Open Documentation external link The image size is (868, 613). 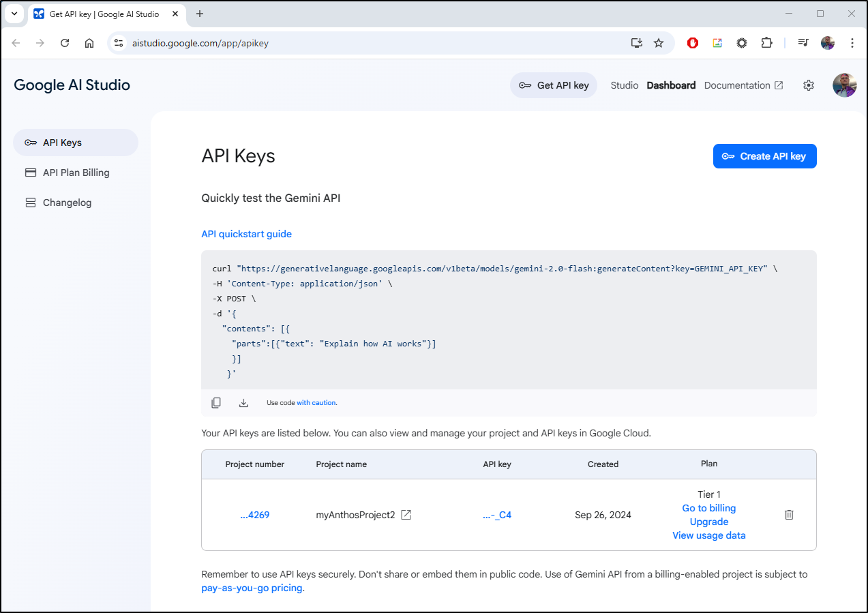pos(743,85)
